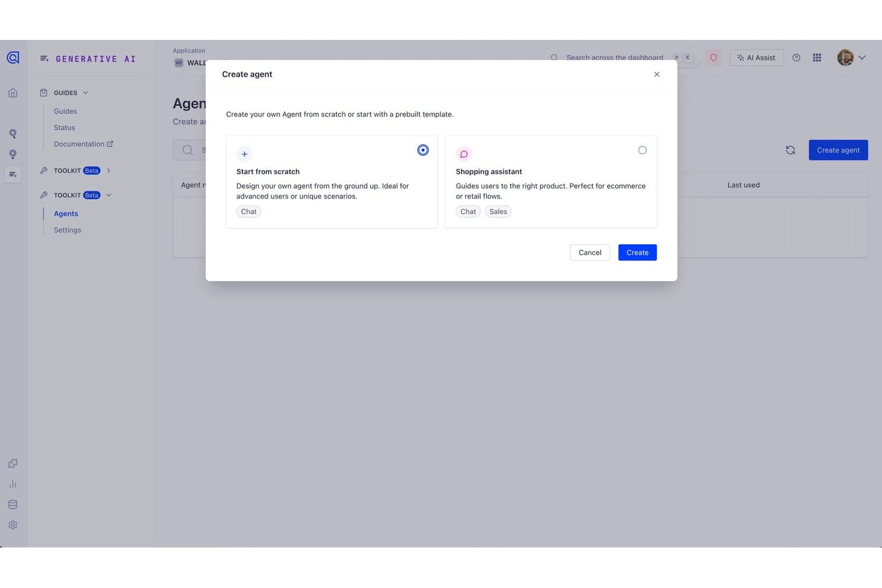Click the Last used column header
Image resolution: width=882 pixels, height=588 pixels.
pyautogui.click(x=743, y=185)
